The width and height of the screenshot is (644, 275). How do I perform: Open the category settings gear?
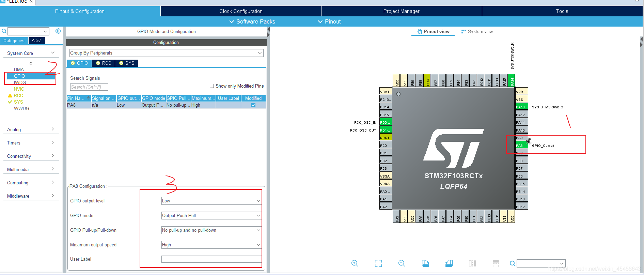(x=58, y=31)
